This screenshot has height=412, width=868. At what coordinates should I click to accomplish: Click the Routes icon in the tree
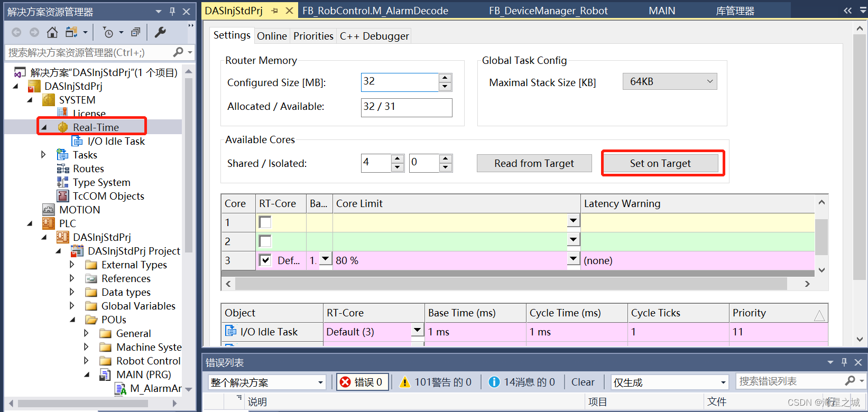63,168
